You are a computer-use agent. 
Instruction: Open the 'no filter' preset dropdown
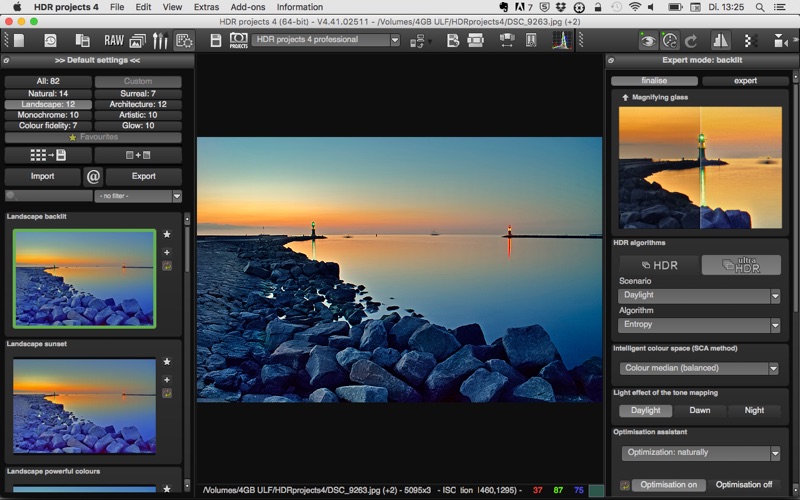138,196
